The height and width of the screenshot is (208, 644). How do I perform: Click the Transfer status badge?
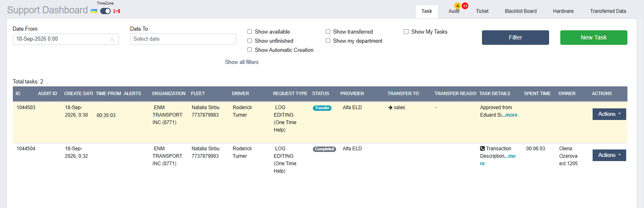(322, 108)
